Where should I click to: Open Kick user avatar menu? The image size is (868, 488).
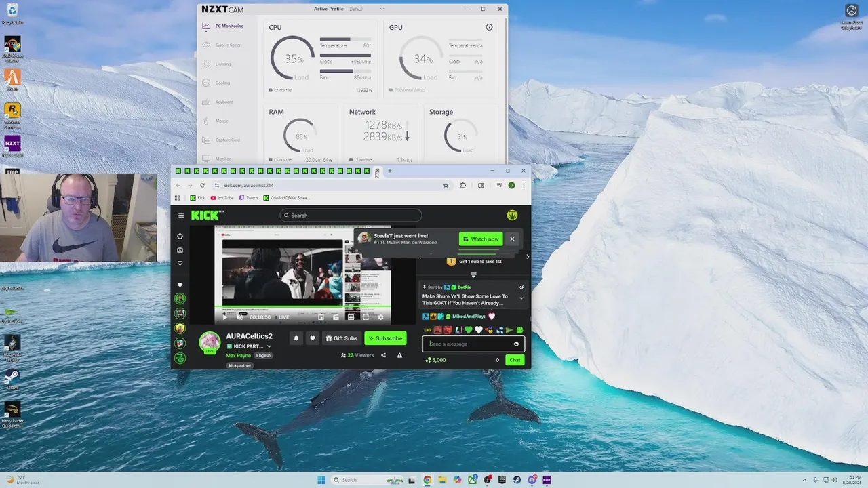pyautogui.click(x=512, y=215)
